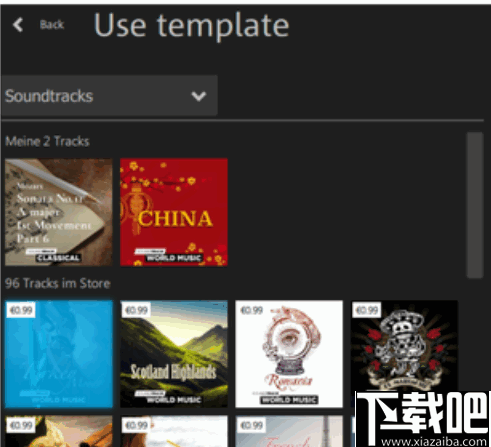The image size is (491, 447).
Task: Choose the Scotland Highlands track
Action: click(x=174, y=354)
